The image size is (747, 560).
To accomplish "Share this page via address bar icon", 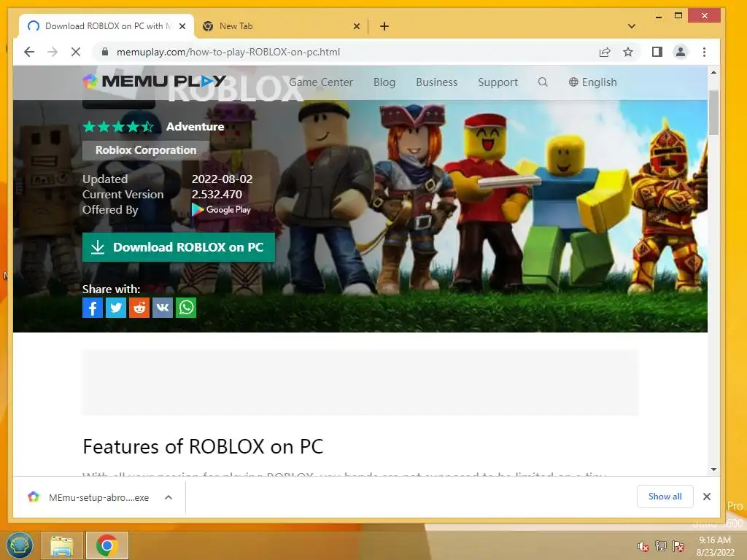I will 605,52.
